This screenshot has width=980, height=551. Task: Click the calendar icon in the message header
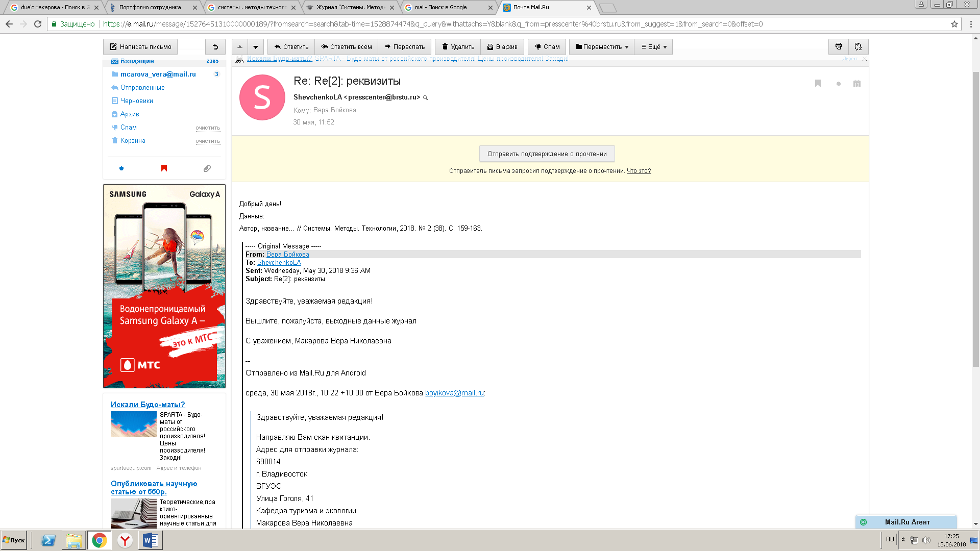857,84
